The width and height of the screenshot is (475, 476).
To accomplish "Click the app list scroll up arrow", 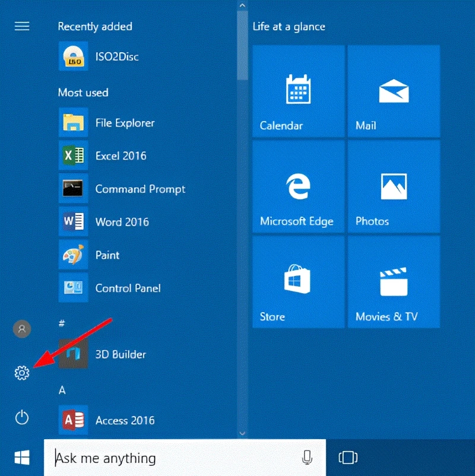I will (242, 5).
